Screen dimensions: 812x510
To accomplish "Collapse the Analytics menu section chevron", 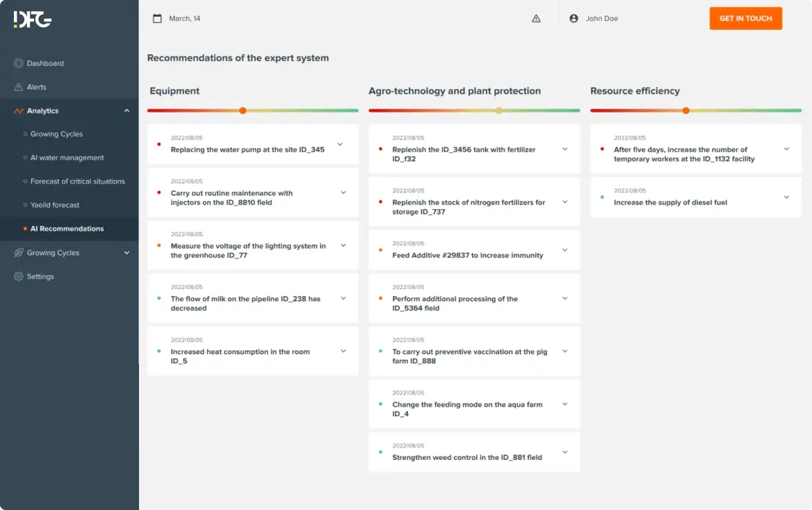I will pos(127,111).
